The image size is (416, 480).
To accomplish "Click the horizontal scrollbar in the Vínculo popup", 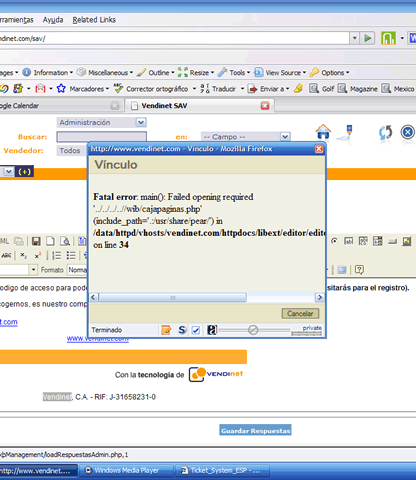I will pos(206,297).
